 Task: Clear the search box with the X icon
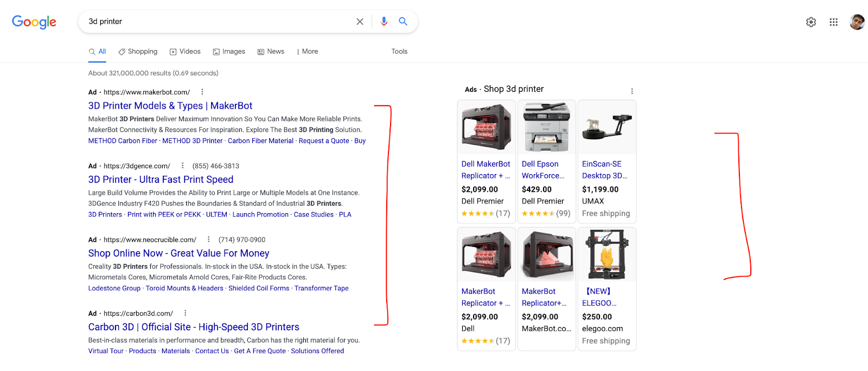pos(360,22)
